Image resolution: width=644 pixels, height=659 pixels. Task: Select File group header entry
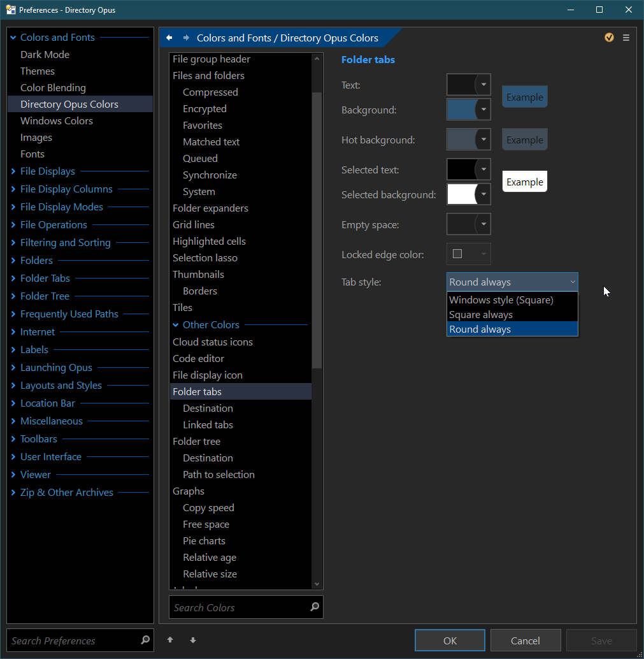(211, 59)
